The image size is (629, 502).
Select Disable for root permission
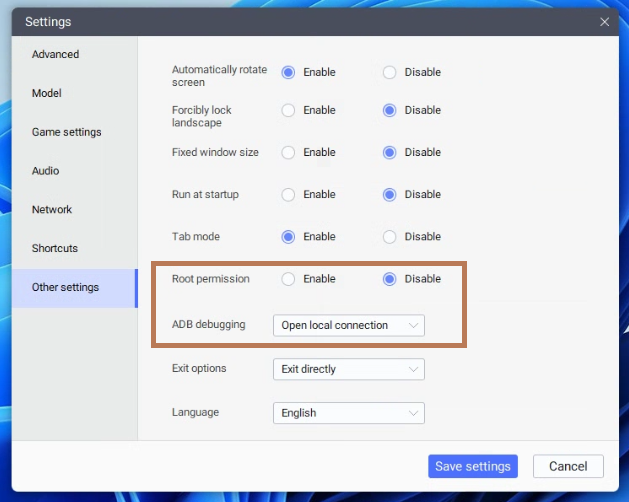(390, 279)
